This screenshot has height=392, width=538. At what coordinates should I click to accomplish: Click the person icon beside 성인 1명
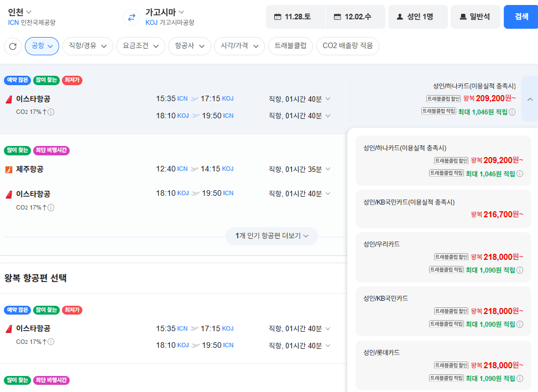[x=400, y=17]
